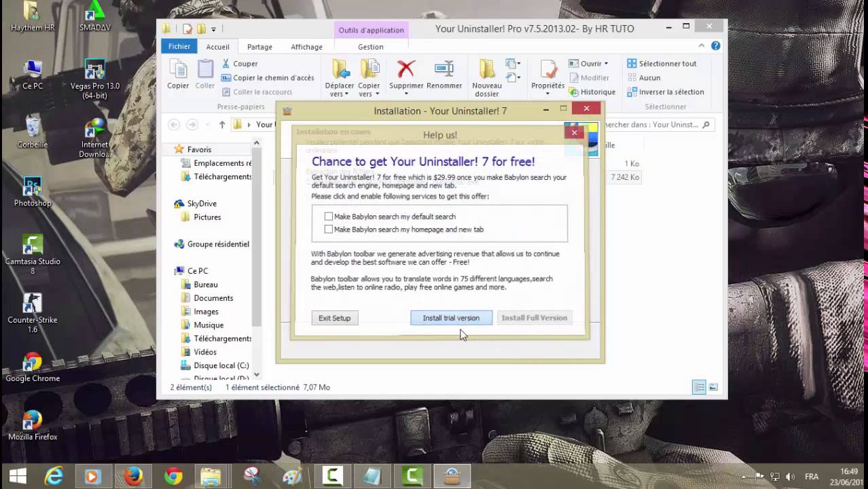Click the Coller clipboard icon in ribbon
This screenshot has height=489, width=868.
(205, 69)
